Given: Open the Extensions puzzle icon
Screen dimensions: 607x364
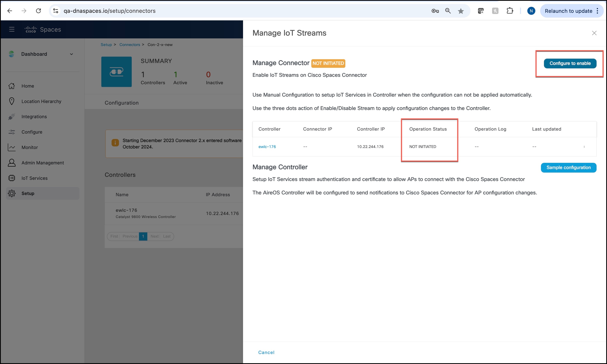Looking at the screenshot, I should [510, 11].
